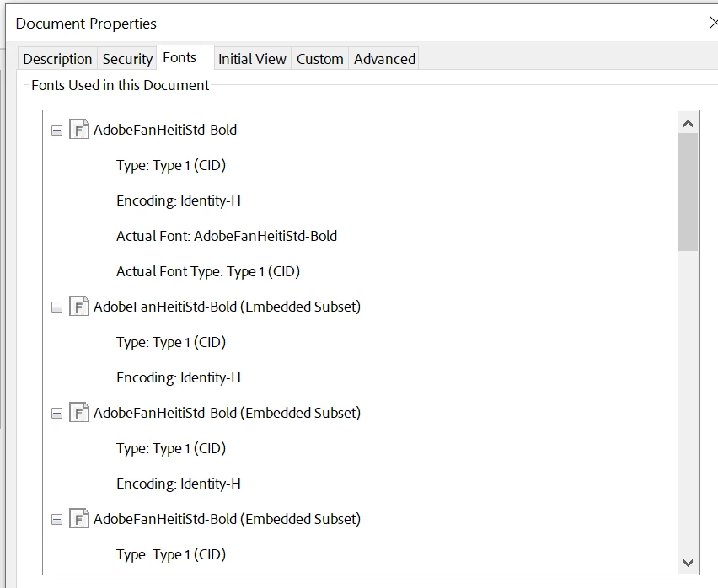Select Encoding row under first Embedded Subset
Screen dimensions: 718x588
[179, 377]
